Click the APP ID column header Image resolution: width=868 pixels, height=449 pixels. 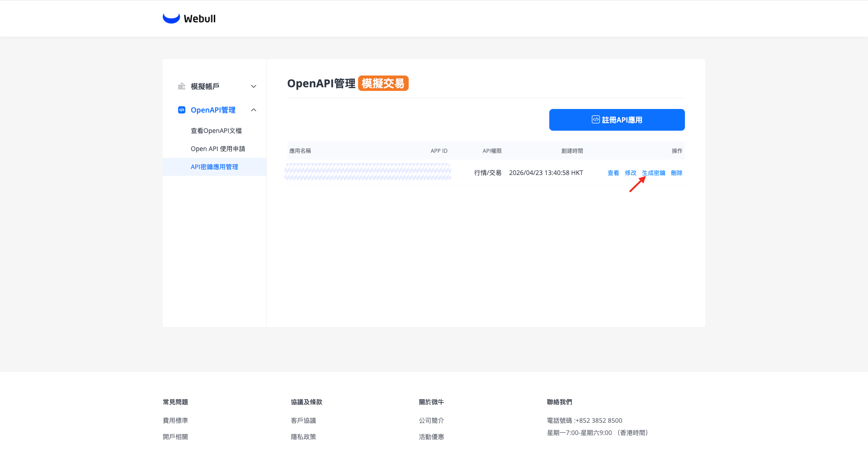[439, 151]
